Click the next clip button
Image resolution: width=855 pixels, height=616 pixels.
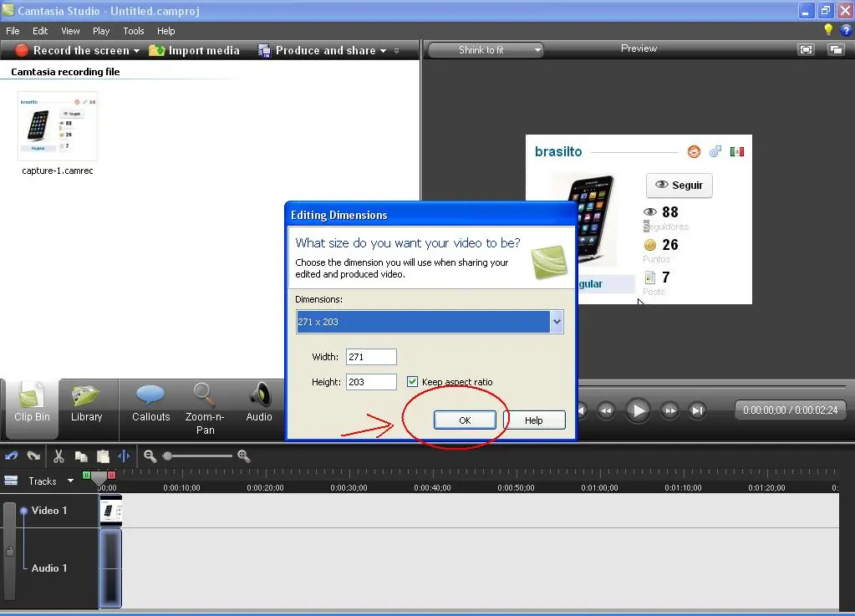(x=697, y=410)
